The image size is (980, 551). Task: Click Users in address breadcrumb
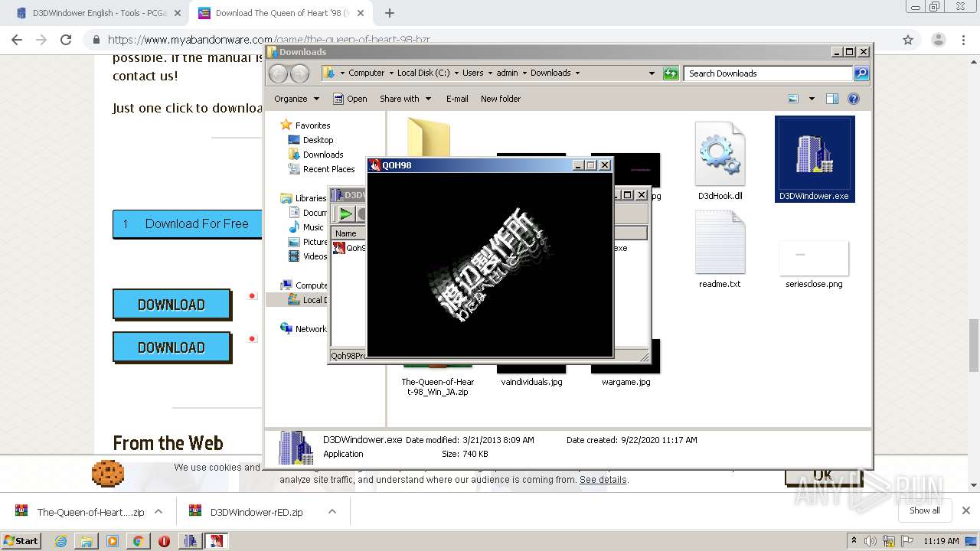[x=472, y=73]
